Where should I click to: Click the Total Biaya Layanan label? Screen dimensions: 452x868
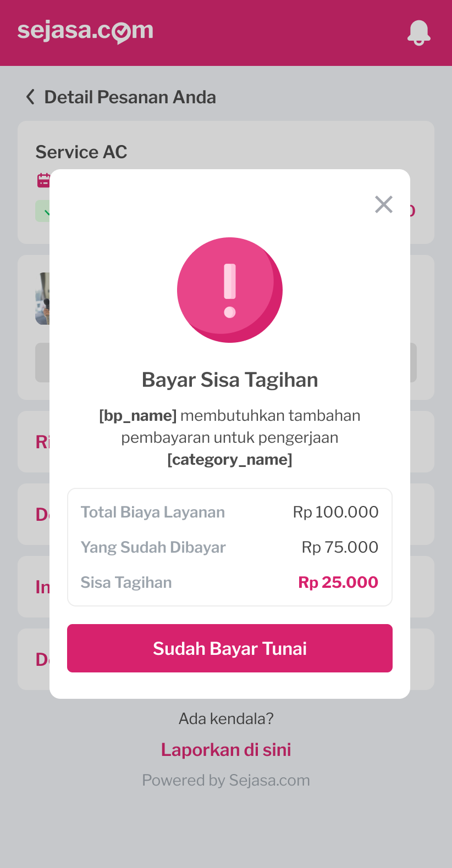coord(153,512)
